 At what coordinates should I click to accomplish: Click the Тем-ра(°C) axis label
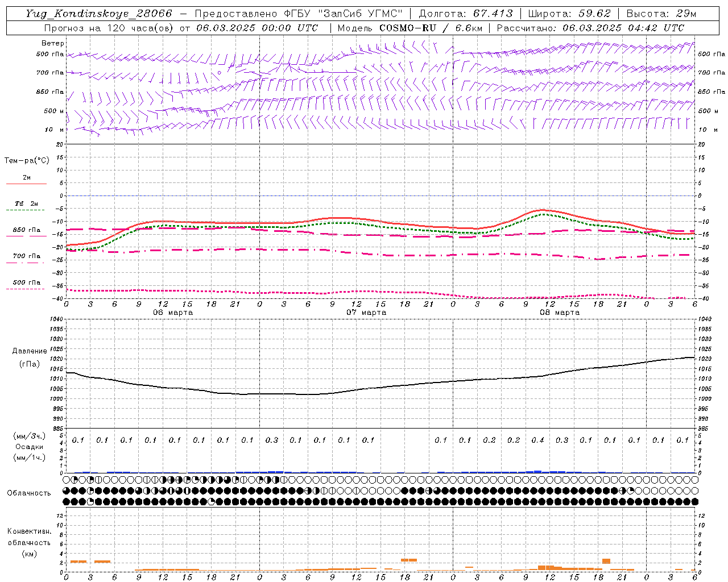pyautogui.click(x=27, y=161)
